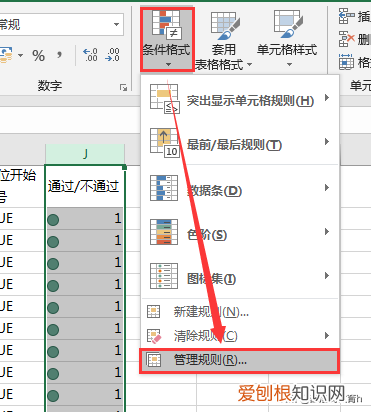
Task: Click the decrease decimal icon
Action: coord(112,55)
